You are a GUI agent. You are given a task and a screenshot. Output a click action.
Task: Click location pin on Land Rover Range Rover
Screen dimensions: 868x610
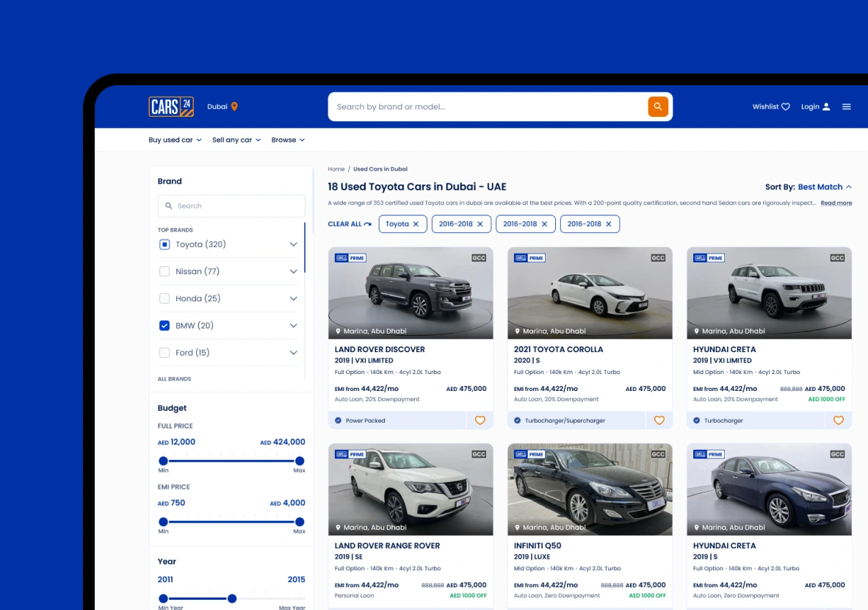339,528
